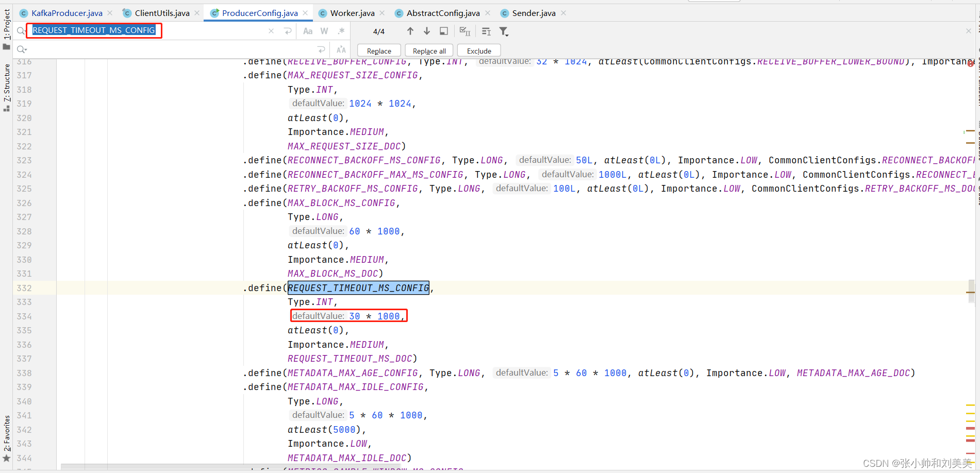
Task: Open the Project tool window
Action: (7, 30)
